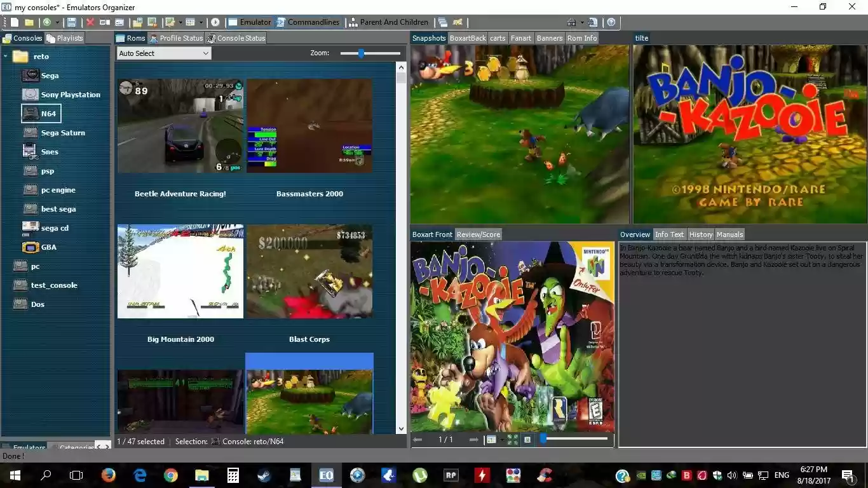Open the Auto Select dropdown
The width and height of the screenshot is (868, 488).
pos(163,53)
